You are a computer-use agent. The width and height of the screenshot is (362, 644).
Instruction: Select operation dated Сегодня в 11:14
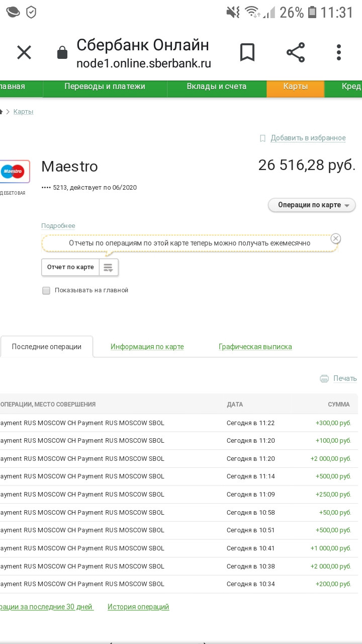tap(251, 476)
